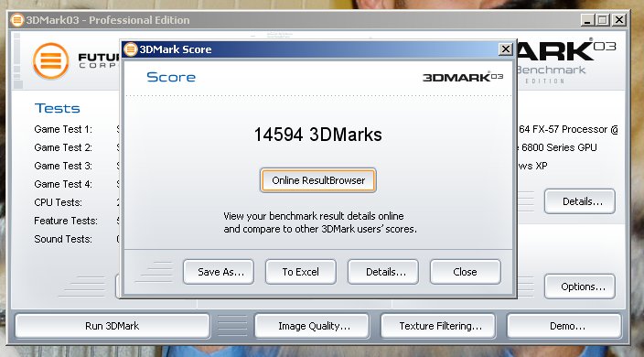This screenshot has width=644, height=357.
Task: Click Game Test 3 label
Action: tap(63, 166)
